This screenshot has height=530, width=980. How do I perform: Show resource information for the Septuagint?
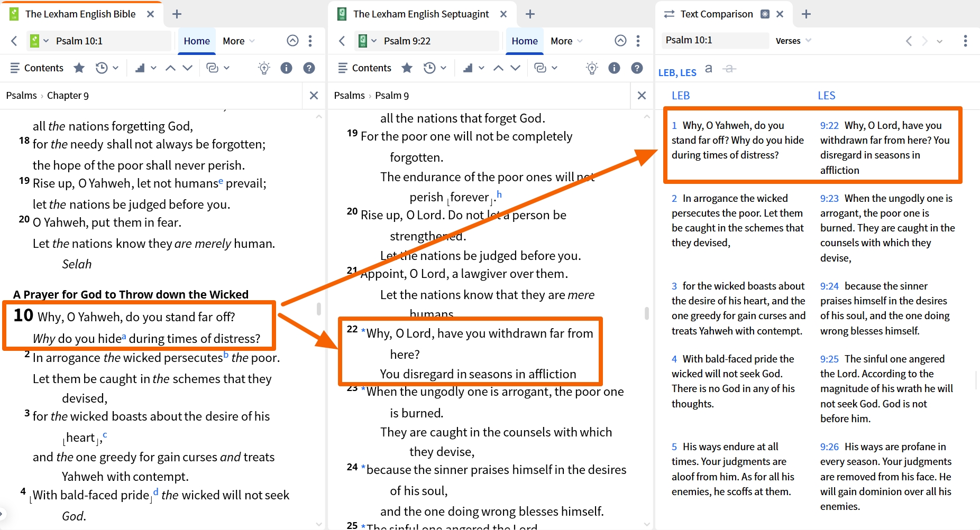pyautogui.click(x=614, y=68)
